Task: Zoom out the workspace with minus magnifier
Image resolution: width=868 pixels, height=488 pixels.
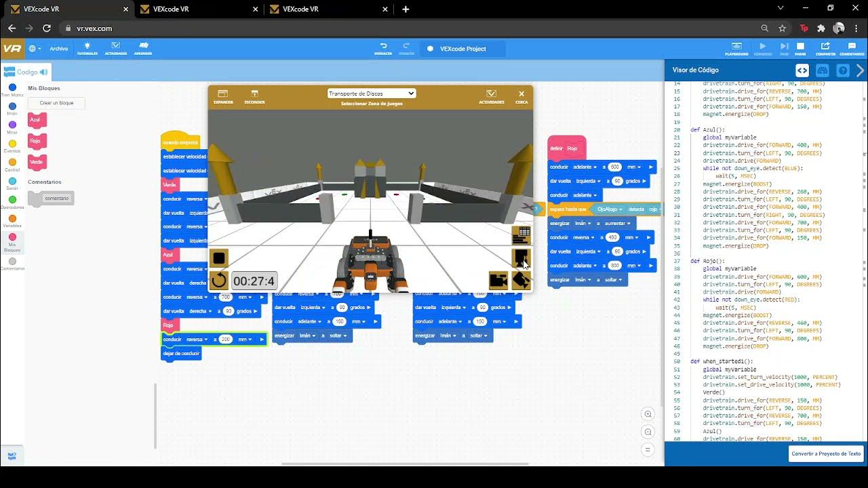Action: (x=648, y=432)
